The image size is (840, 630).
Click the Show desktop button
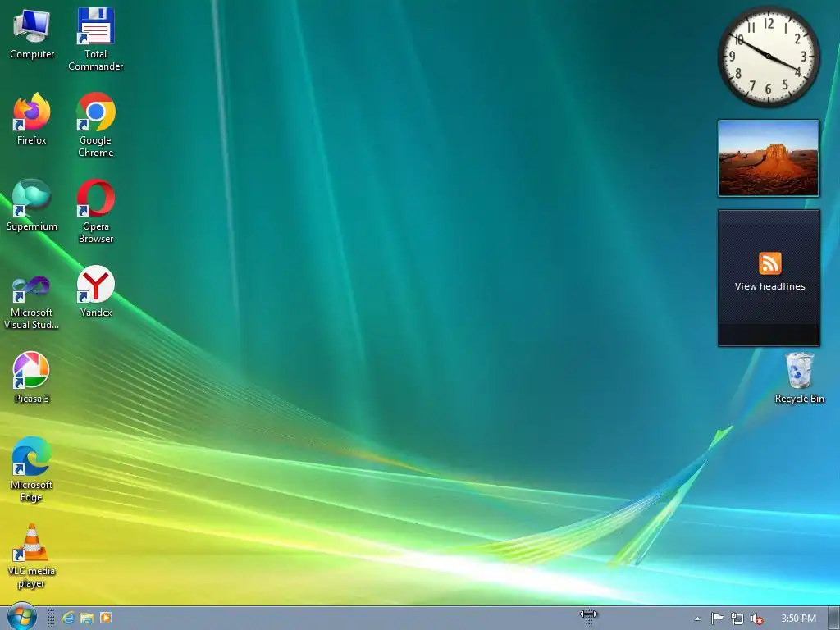[x=834, y=619]
